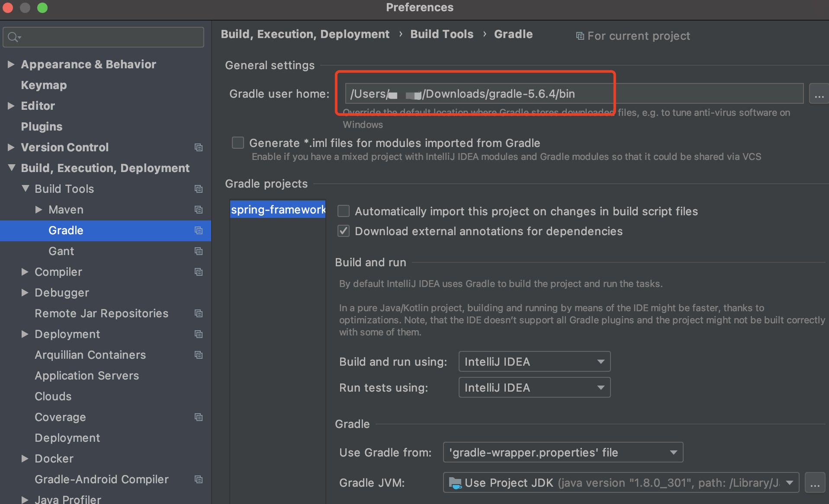Screen dimensions: 829x504
Task: Click project-level icon next to Maven
Action: pos(199,210)
